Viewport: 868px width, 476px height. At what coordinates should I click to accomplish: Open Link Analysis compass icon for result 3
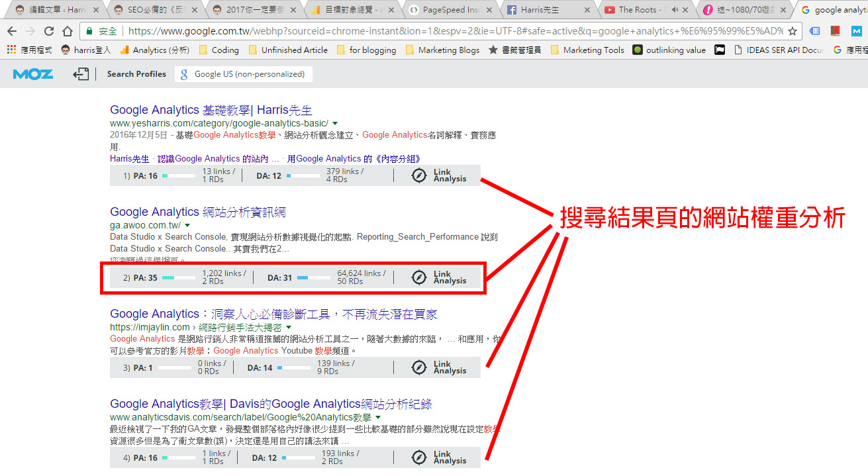(x=419, y=367)
